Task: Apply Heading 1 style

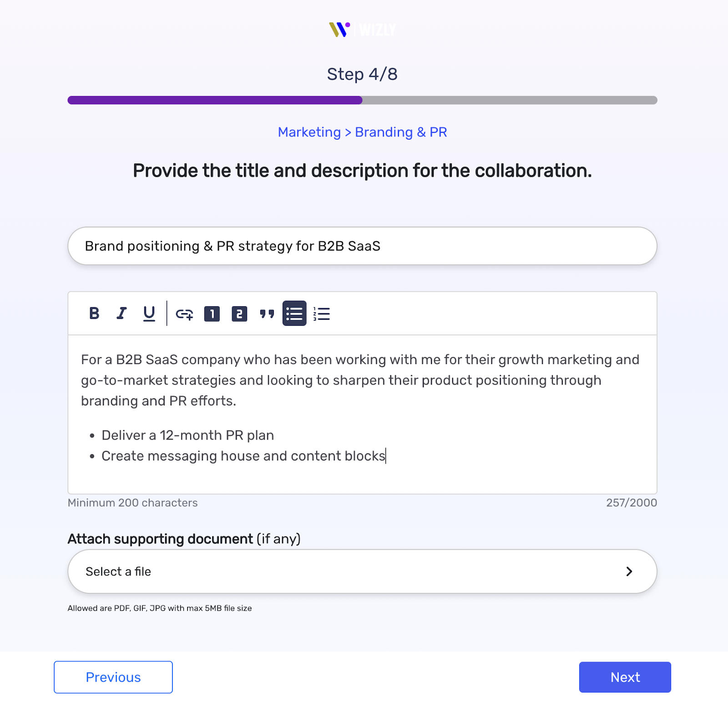Action: 212,314
